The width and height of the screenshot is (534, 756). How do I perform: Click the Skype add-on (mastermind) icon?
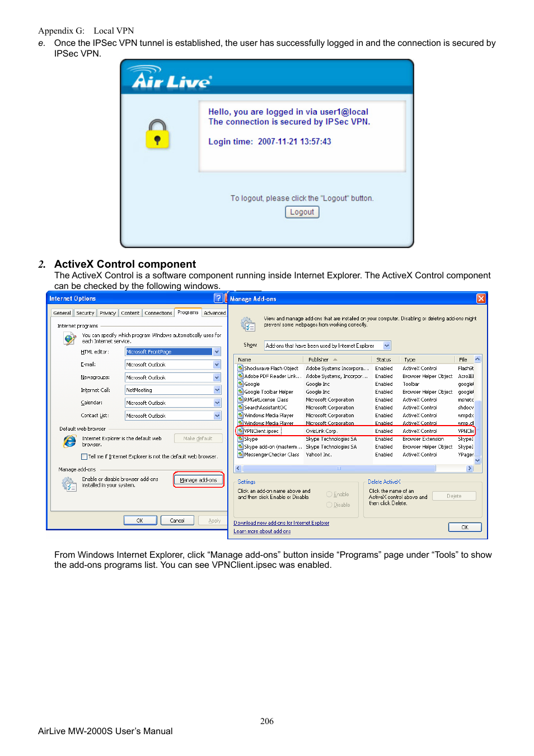point(240,447)
